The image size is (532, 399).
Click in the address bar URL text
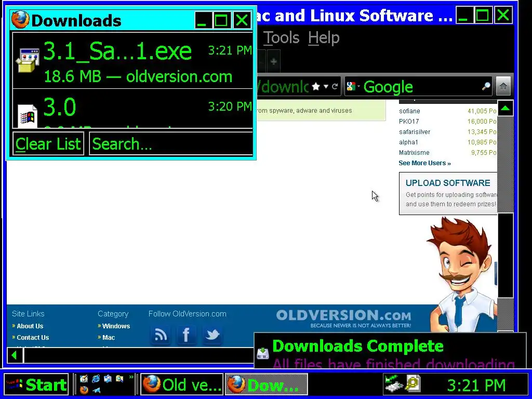point(283,87)
